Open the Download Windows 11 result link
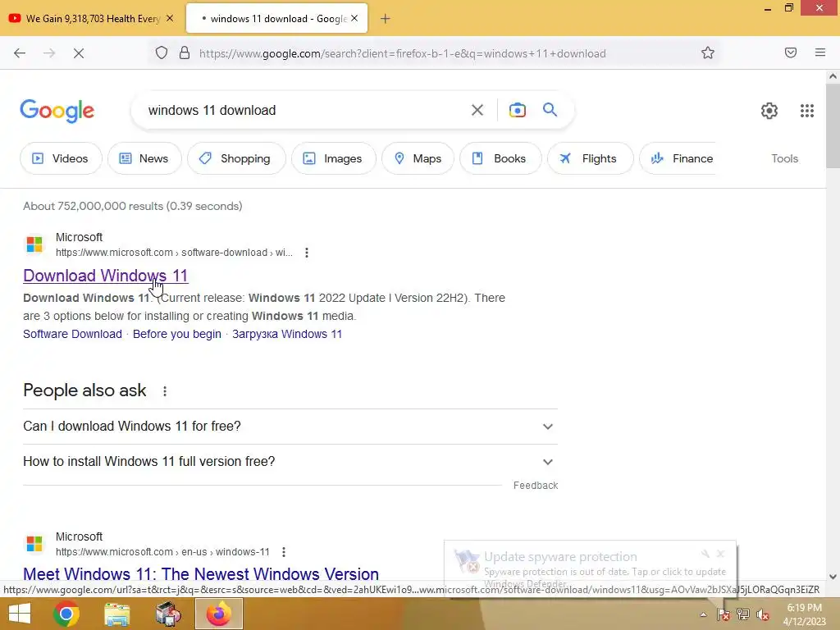The width and height of the screenshot is (840, 630). click(x=106, y=276)
